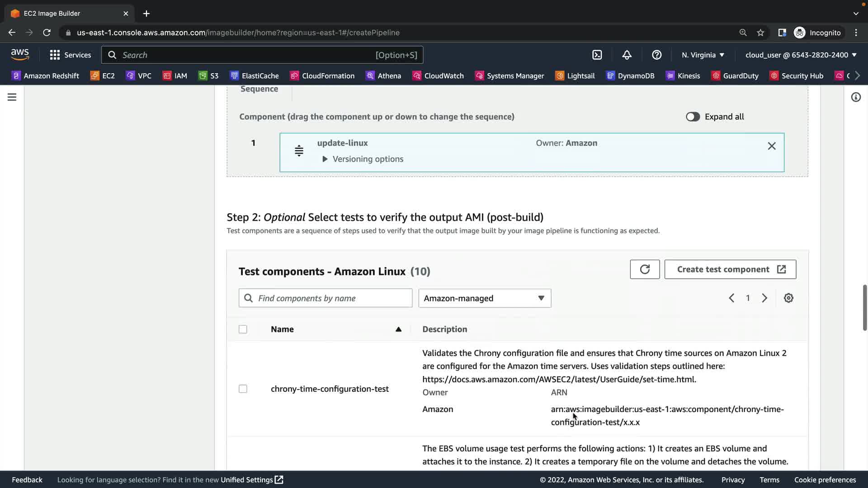868x488 pixels.
Task: Open the CloudWatch bookmark shortcut
Action: click(x=438, y=76)
